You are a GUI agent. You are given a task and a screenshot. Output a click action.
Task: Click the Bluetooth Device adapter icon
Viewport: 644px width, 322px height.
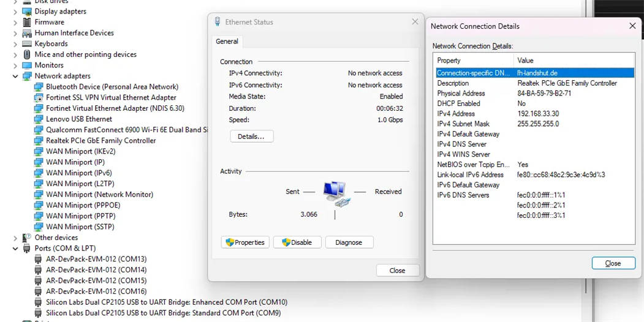point(39,87)
